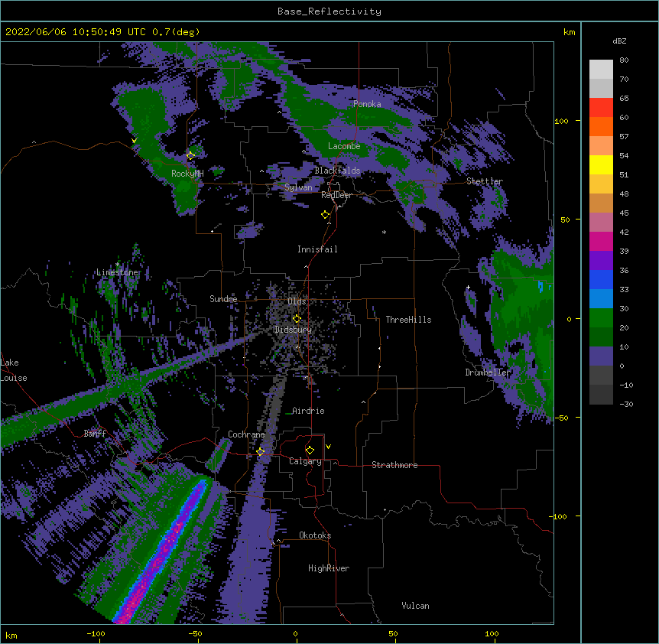Pick the magenta 42-39 dBZ legend swatch
This screenshot has height=644, width=659.
point(601,241)
